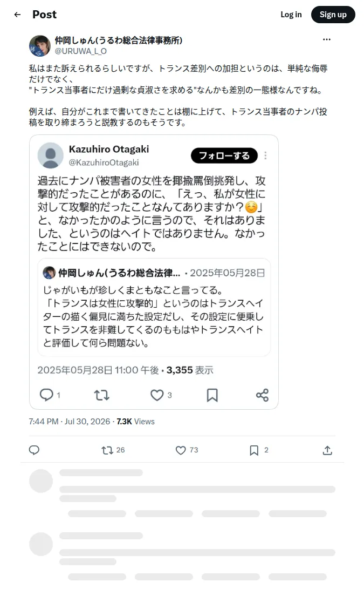Open the author's profile avatar
Image resolution: width=364 pixels, height=589 pixels.
pyautogui.click(x=40, y=46)
